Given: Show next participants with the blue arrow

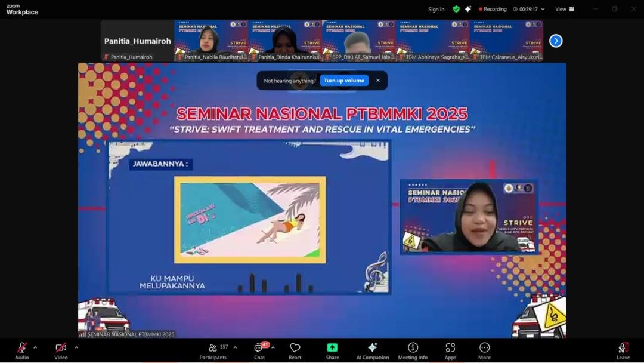Looking at the screenshot, I should (x=555, y=41).
